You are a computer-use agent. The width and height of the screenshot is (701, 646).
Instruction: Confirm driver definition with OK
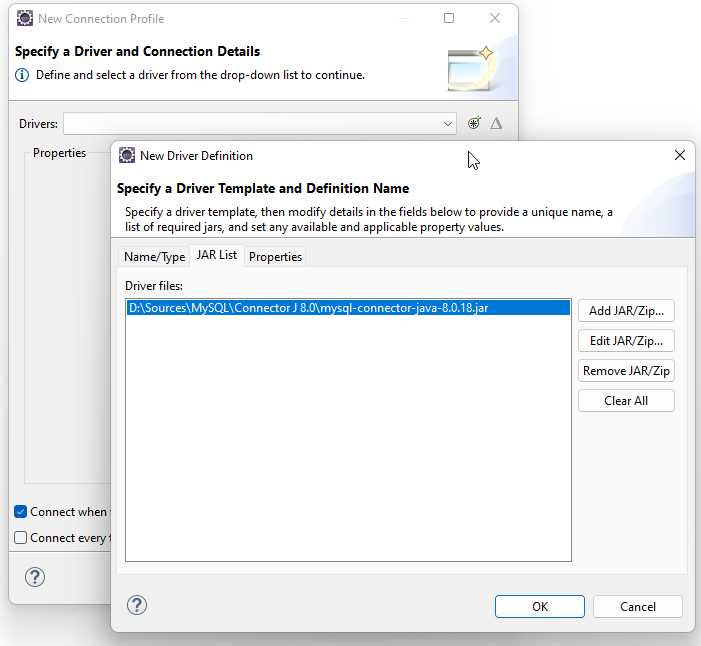540,607
